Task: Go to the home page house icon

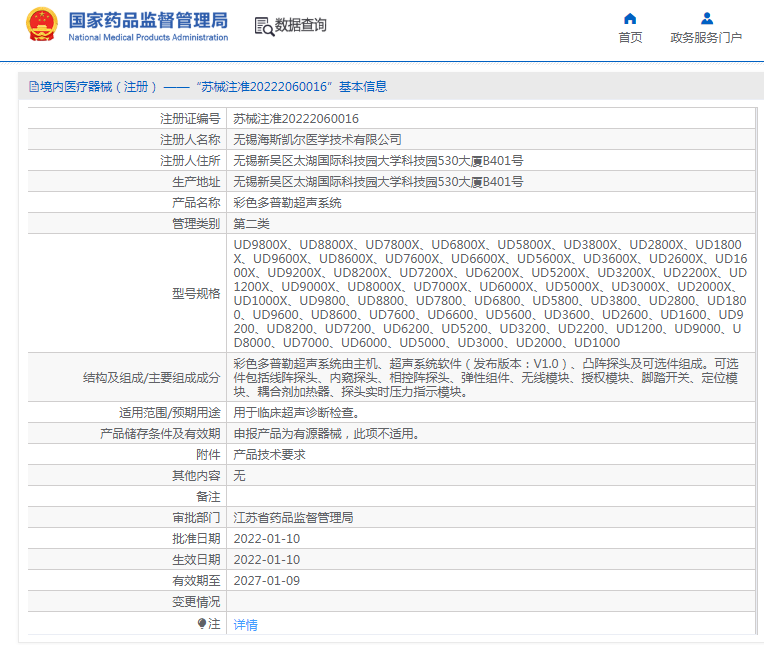Action: point(630,19)
